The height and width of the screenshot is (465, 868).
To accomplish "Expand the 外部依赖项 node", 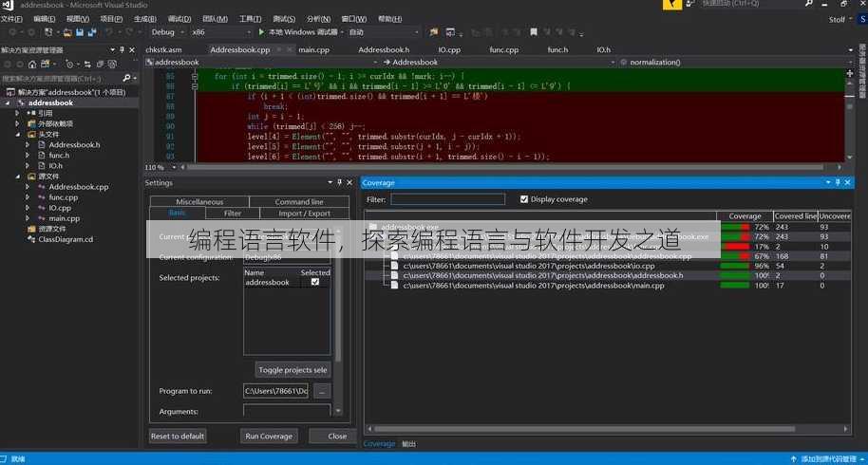I will [17, 123].
